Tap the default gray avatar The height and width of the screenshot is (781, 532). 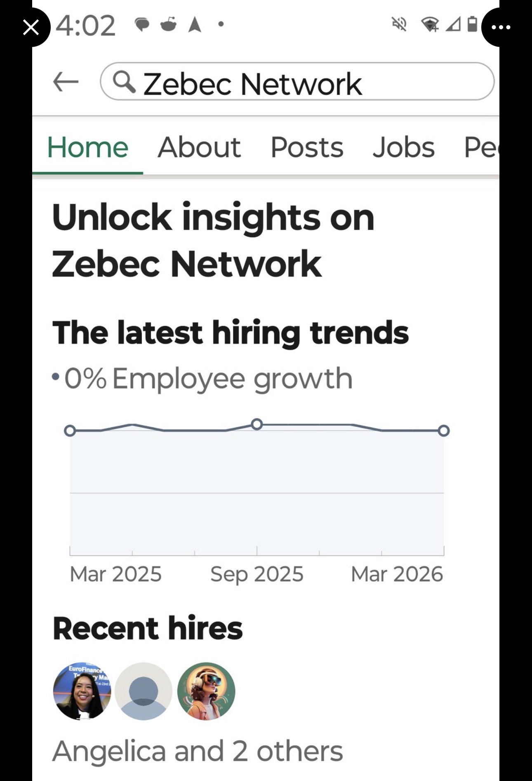pyautogui.click(x=144, y=691)
